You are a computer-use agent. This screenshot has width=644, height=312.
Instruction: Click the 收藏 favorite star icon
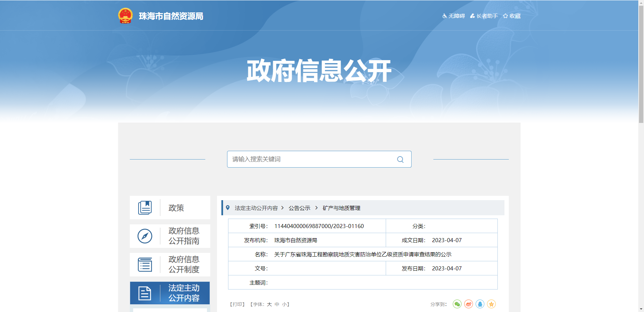click(x=512, y=16)
